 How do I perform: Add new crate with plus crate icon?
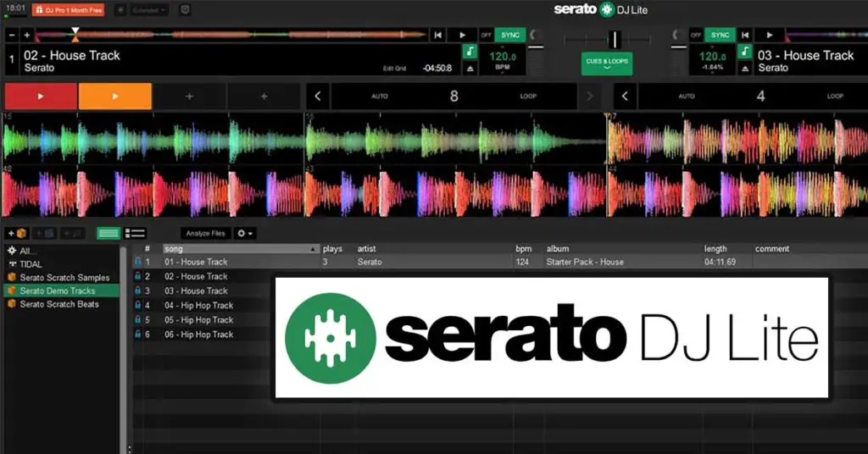(16, 234)
